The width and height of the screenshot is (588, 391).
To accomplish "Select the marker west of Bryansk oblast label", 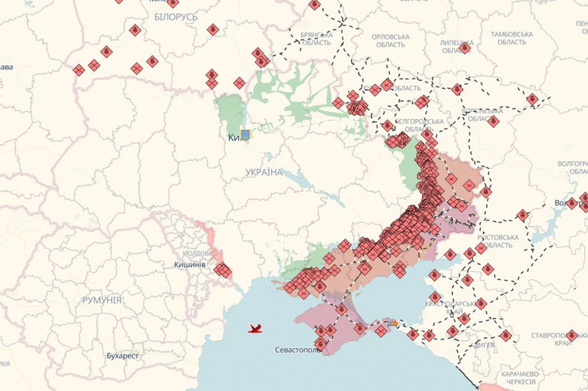I will 258,54.
